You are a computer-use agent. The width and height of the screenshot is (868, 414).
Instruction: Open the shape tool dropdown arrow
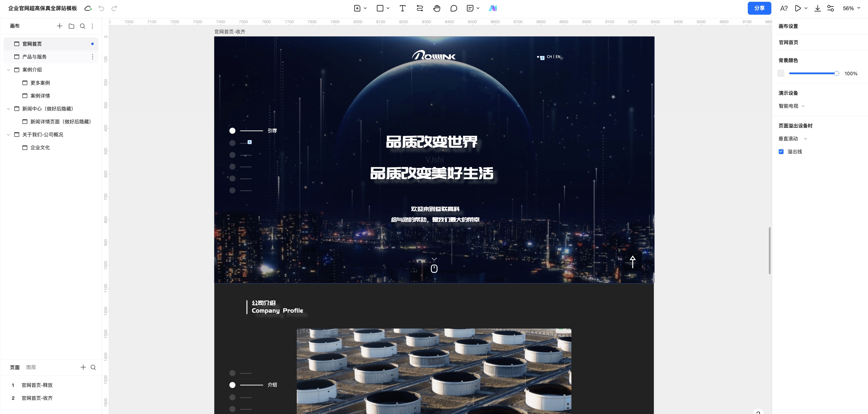388,8
